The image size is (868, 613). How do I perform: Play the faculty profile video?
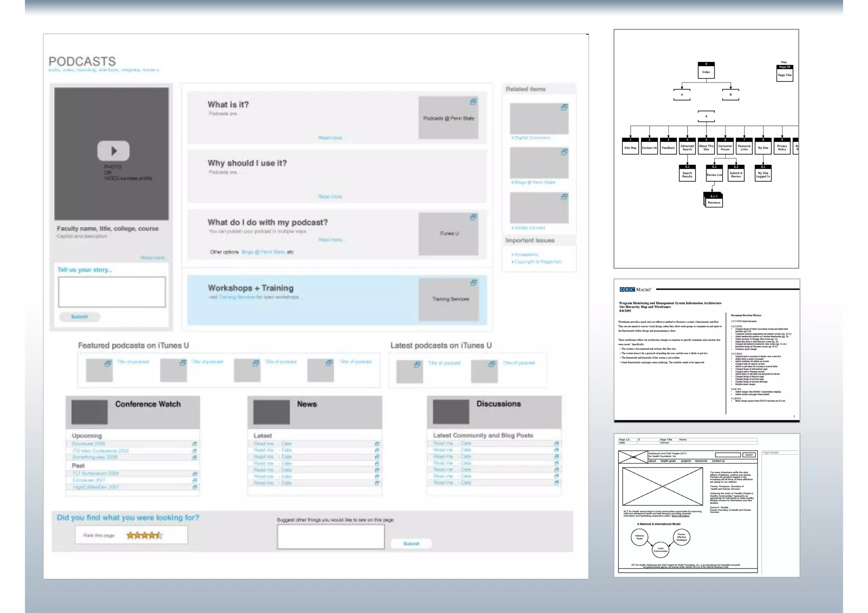tap(113, 150)
